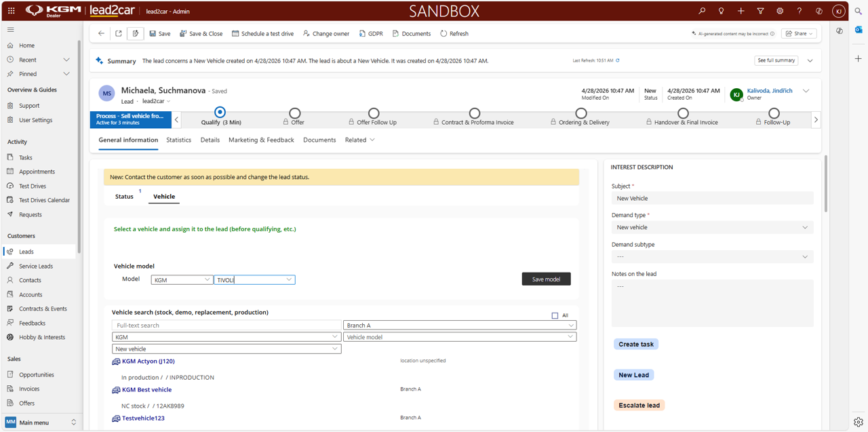Screen dimensions: 868x432
Task: Select the Status sub-tab
Action: (x=124, y=197)
